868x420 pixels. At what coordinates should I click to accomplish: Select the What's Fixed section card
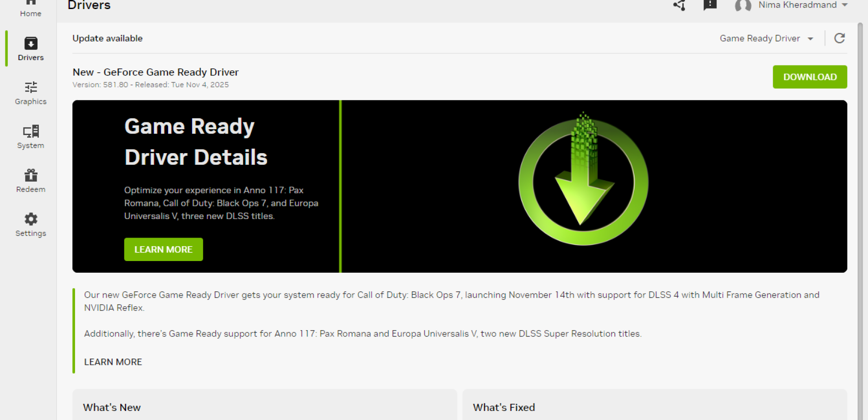click(654, 406)
